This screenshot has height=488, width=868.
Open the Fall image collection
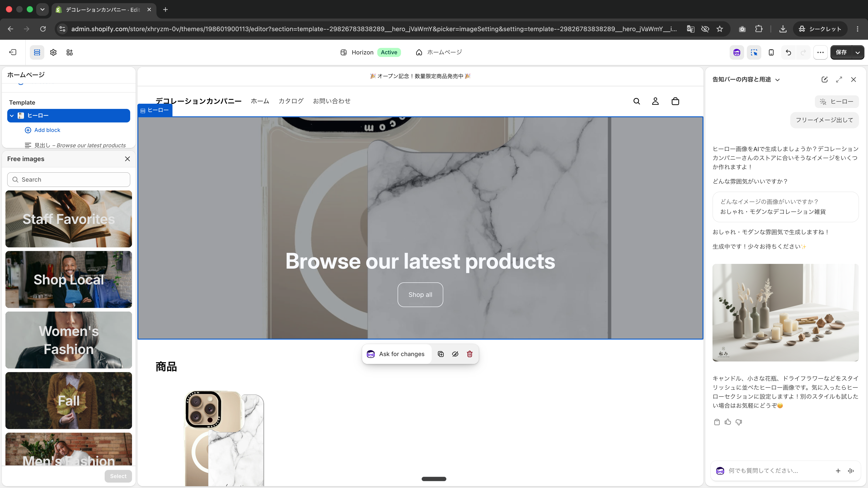click(x=68, y=400)
